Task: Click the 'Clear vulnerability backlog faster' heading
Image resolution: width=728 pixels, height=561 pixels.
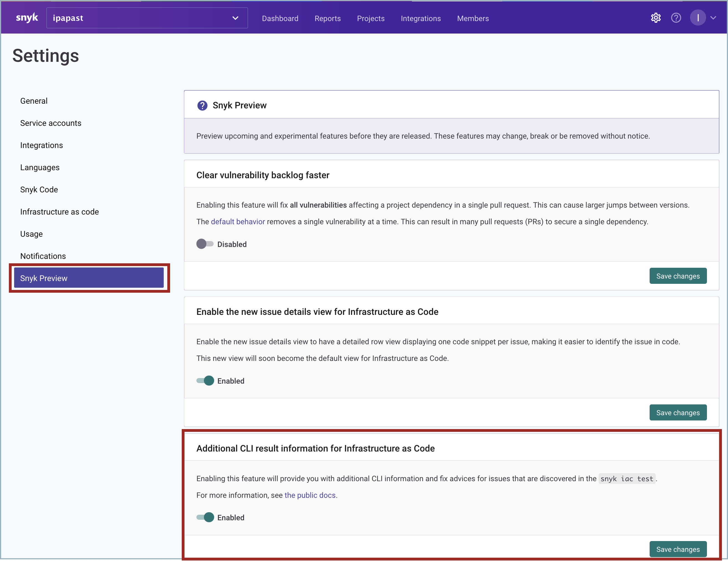Action: click(x=263, y=175)
